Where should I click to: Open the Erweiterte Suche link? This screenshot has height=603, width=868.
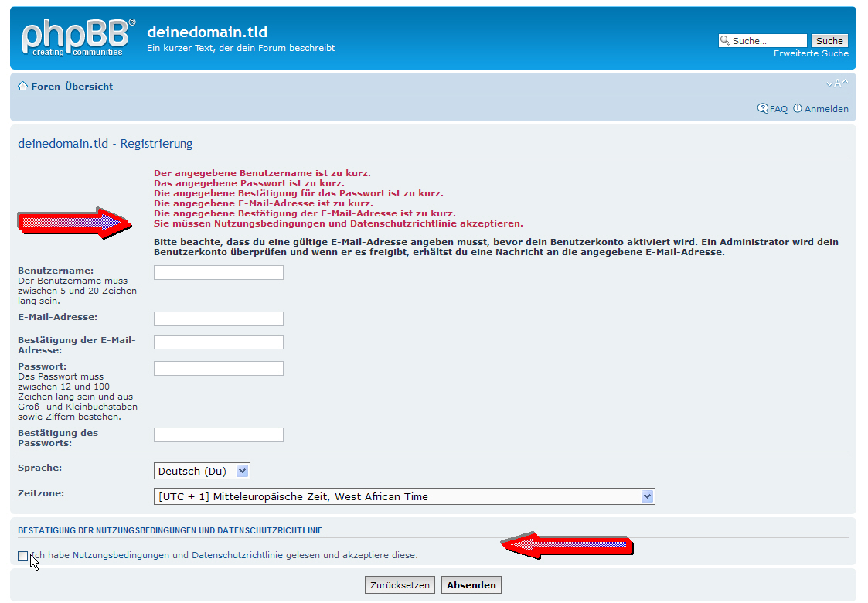pyautogui.click(x=811, y=54)
